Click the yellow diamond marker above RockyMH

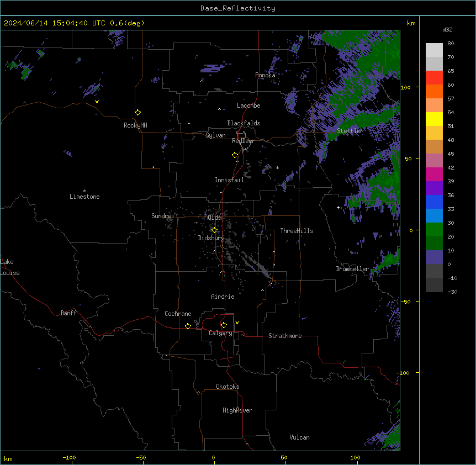click(x=138, y=113)
